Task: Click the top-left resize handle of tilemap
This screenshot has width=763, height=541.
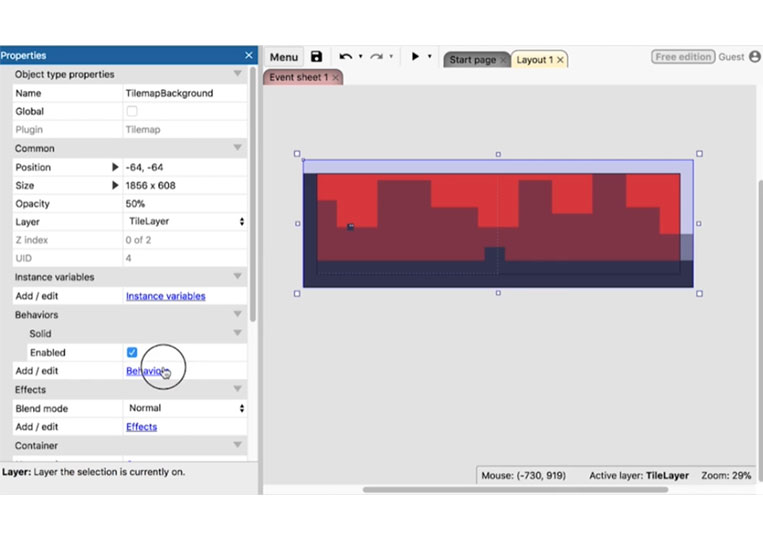Action: [297, 154]
